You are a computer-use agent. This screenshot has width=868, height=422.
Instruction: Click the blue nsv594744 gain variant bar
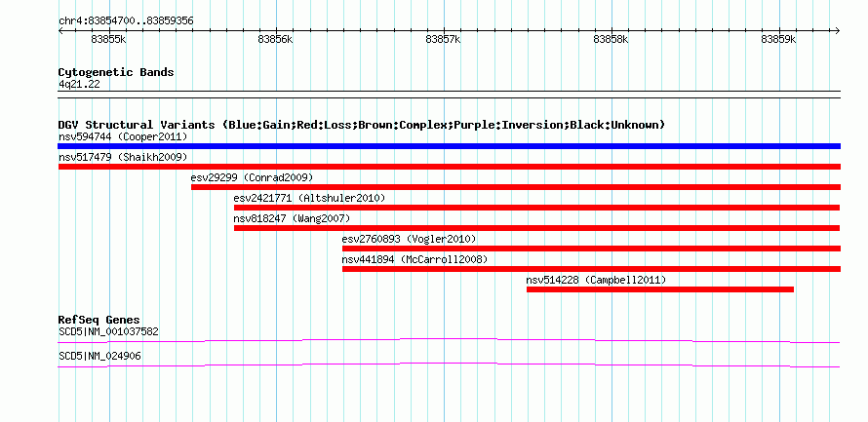click(449, 146)
